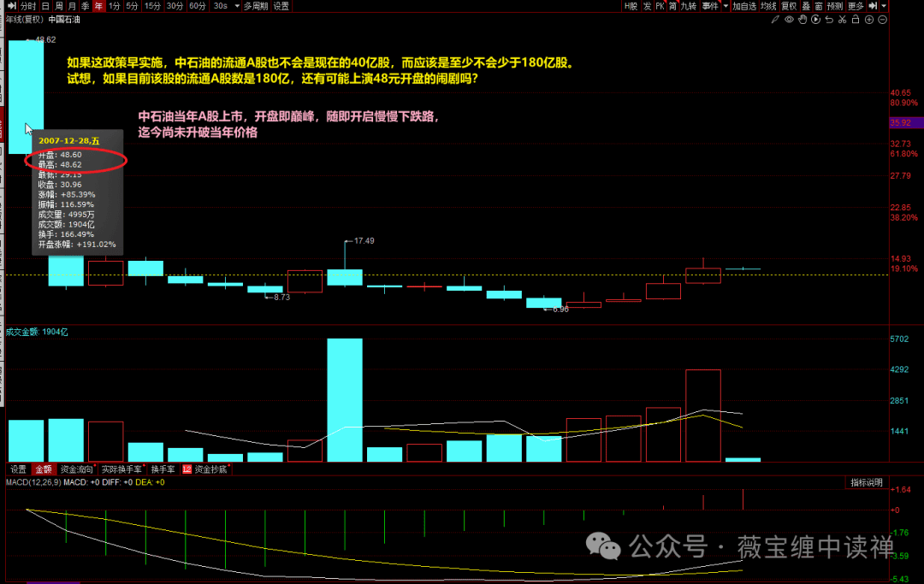Click the 中国石油 stock name label
Viewport: 924px width, 584px height.
click(64, 20)
